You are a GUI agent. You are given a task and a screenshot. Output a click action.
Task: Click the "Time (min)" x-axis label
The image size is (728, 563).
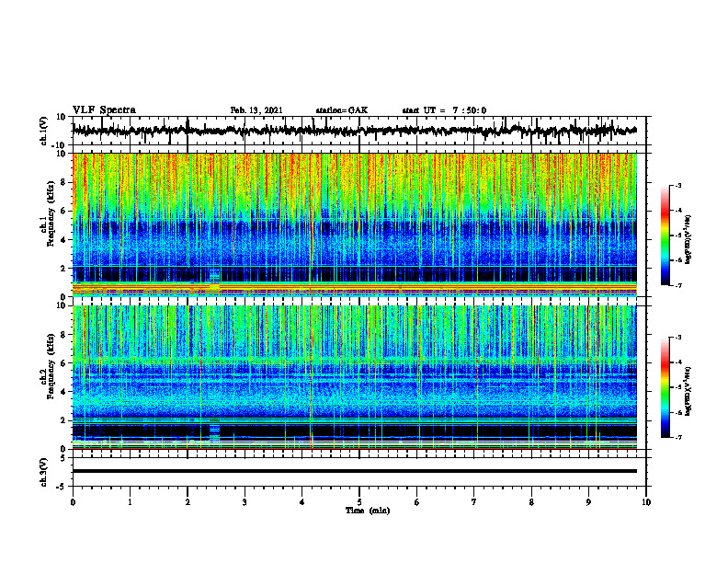pos(368,511)
